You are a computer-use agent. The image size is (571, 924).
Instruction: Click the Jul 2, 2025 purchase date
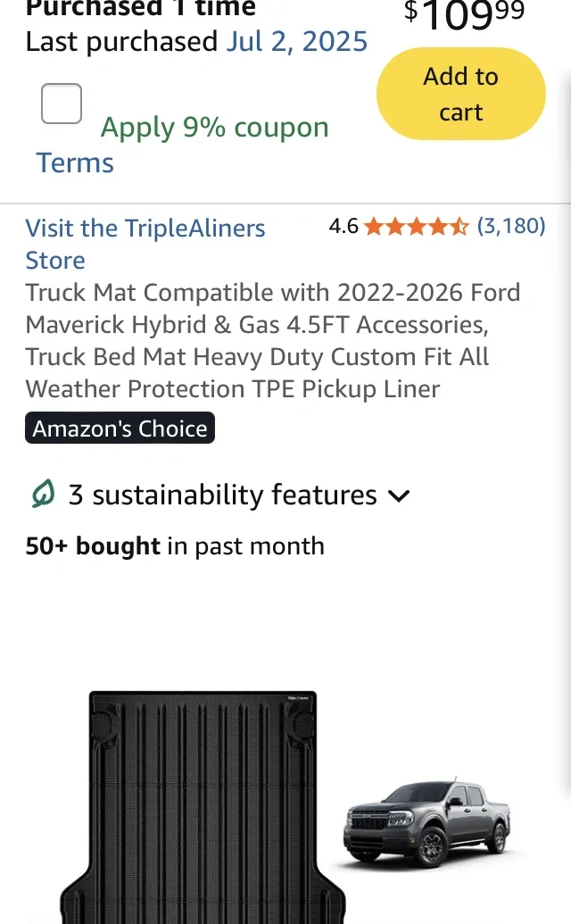(x=297, y=42)
